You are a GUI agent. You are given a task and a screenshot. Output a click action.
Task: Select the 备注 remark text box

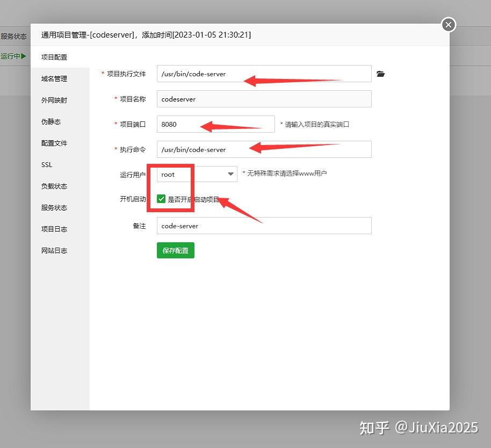coord(263,226)
